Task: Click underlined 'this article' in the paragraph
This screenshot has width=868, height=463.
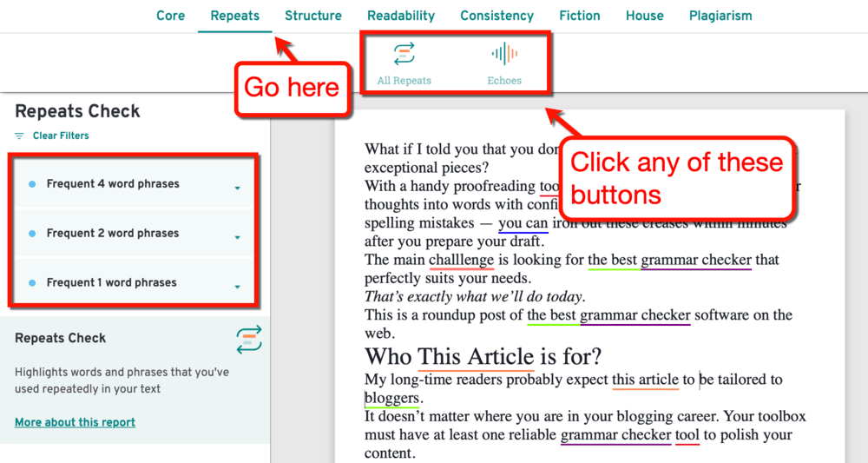Action: tap(645, 380)
